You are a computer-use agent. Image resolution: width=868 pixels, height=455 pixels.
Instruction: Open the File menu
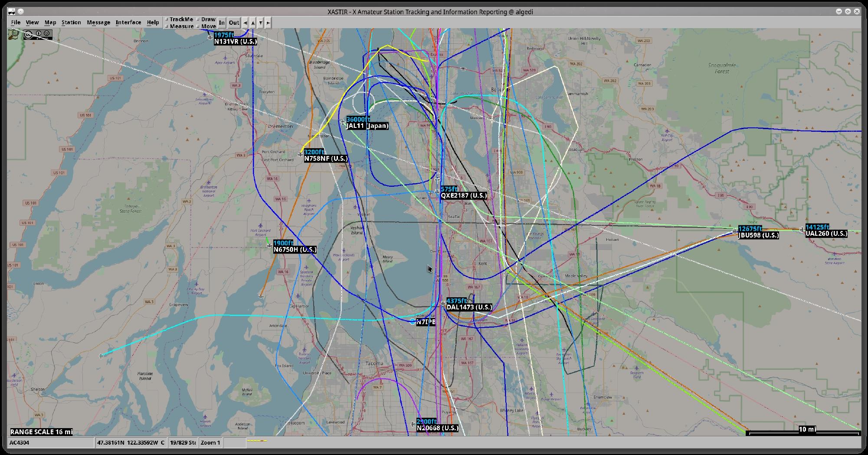click(x=16, y=23)
